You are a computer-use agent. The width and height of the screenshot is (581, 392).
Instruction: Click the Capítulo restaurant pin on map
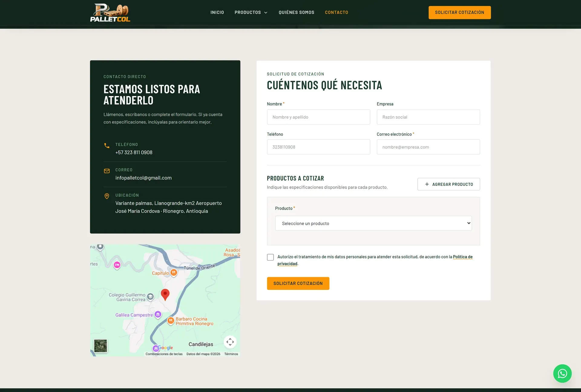pos(174,273)
